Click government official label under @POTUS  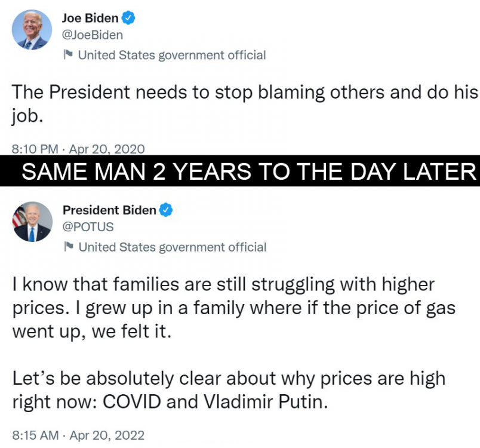[173, 247]
